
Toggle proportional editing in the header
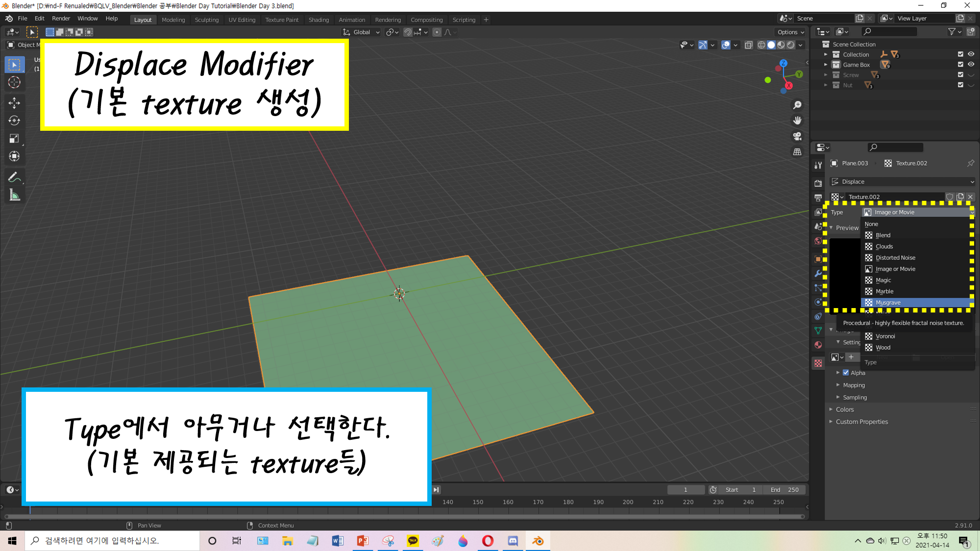pos(437,32)
